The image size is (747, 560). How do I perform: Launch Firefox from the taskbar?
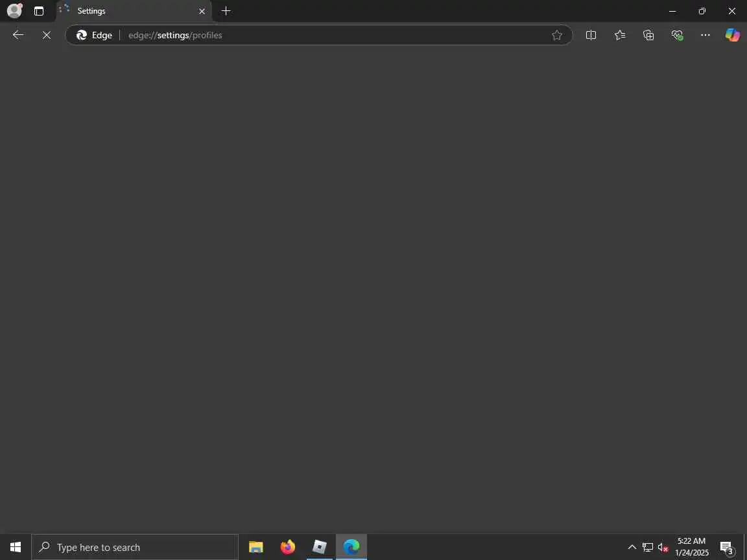(x=288, y=547)
